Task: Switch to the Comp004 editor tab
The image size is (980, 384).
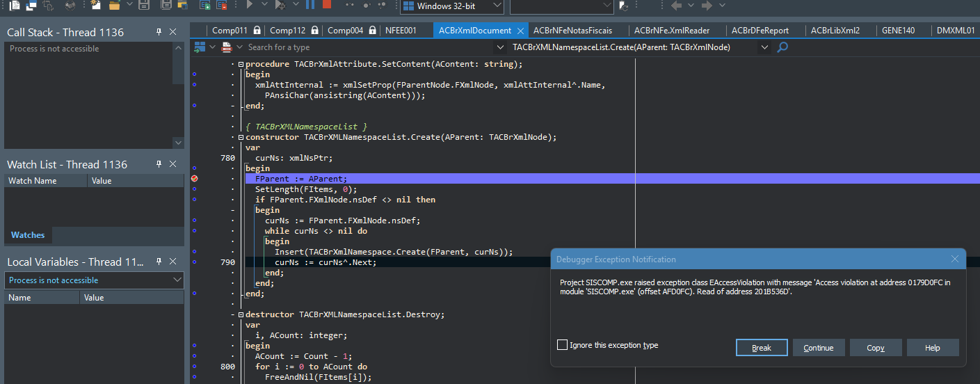Action: point(351,31)
